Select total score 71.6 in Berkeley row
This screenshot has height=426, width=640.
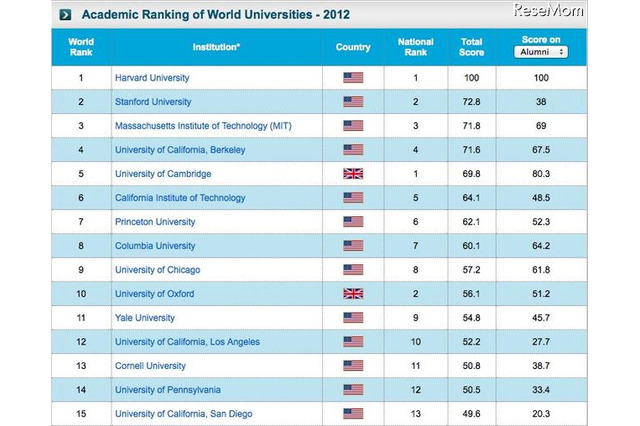[x=471, y=150]
